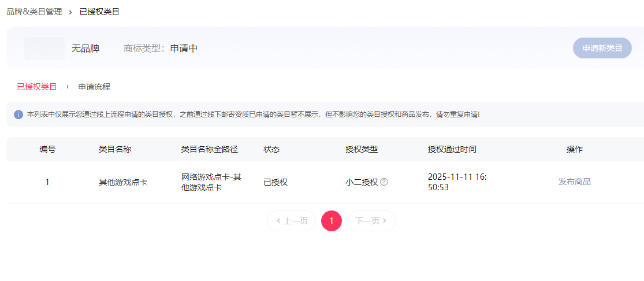Screen dimensions: 644x281
Task: Click the 无品牌 brand name label
Action: [85, 49]
